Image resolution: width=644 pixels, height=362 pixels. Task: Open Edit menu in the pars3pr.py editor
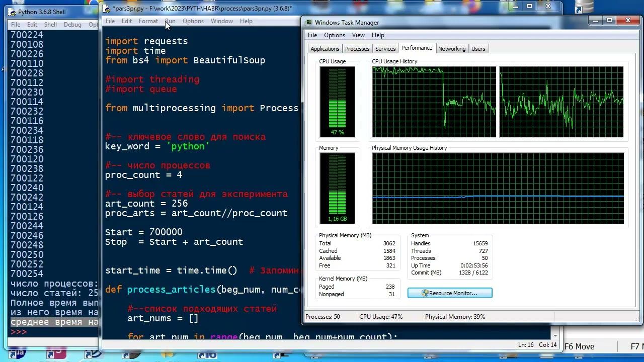click(127, 21)
